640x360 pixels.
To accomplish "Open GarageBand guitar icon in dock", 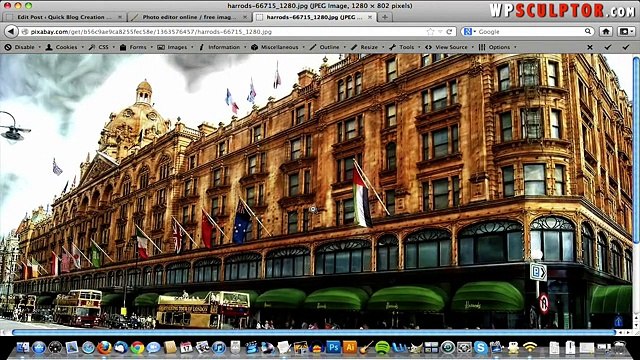I will tap(366, 347).
